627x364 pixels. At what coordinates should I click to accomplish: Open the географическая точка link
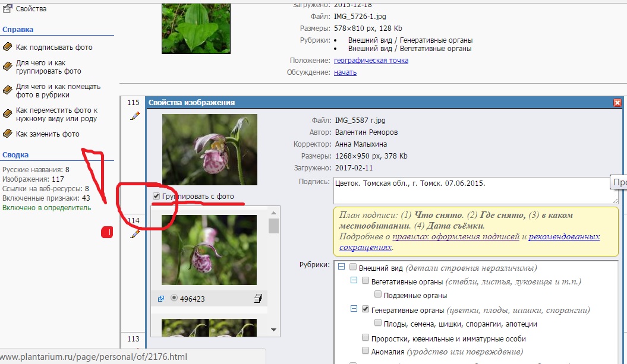click(x=370, y=61)
